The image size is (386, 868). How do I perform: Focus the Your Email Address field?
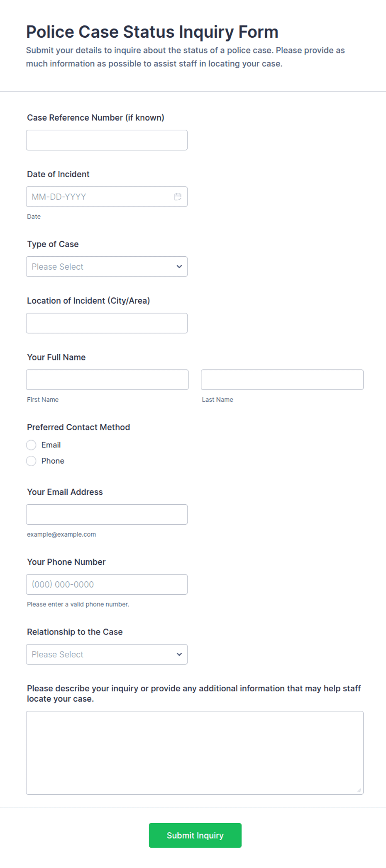click(106, 514)
